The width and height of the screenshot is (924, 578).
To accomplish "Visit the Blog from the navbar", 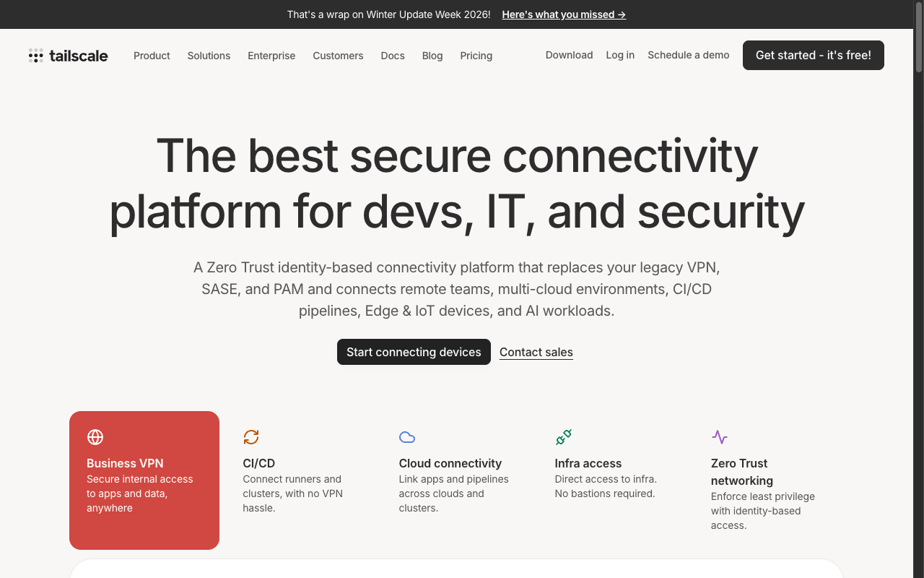I will [x=432, y=56].
